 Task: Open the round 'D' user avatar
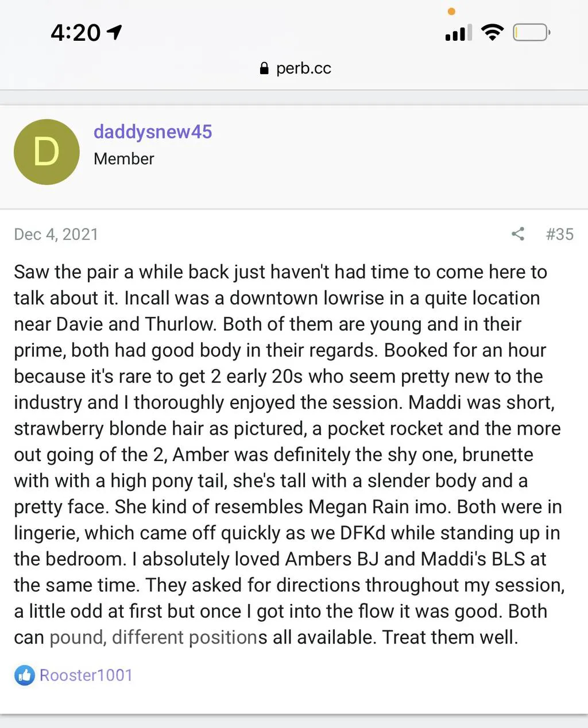click(x=47, y=152)
